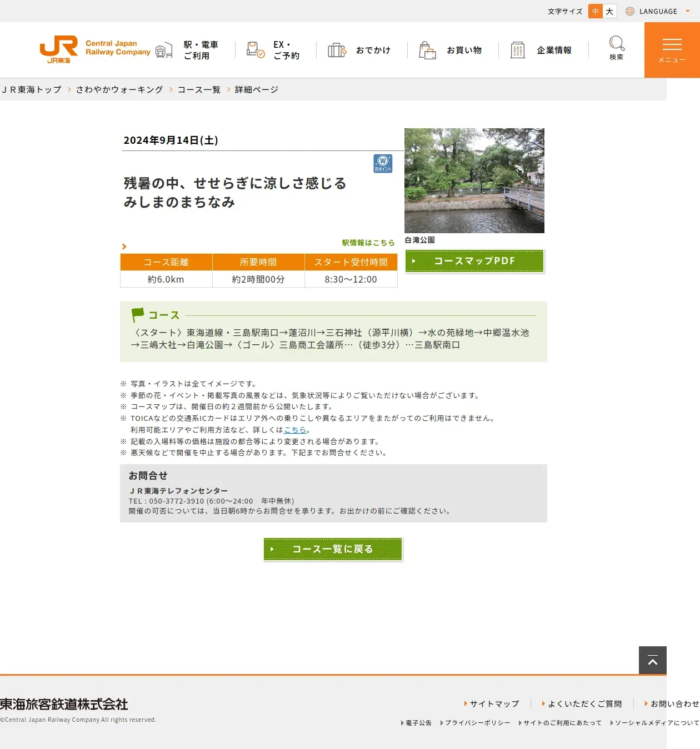Click the ＪＲ東海テレフォンセンター text
The width and height of the screenshot is (700, 749).
coord(178,491)
